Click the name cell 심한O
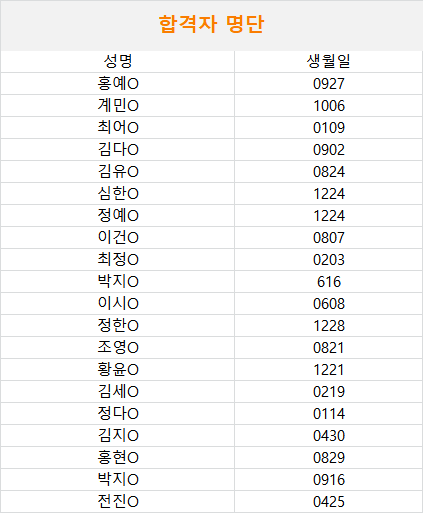This screenshot has height=513, width=423. [118, 193]
